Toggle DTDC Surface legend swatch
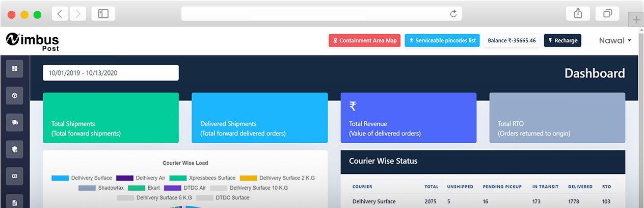Viewport: 644px width, 208px height. tap(204, 198)
